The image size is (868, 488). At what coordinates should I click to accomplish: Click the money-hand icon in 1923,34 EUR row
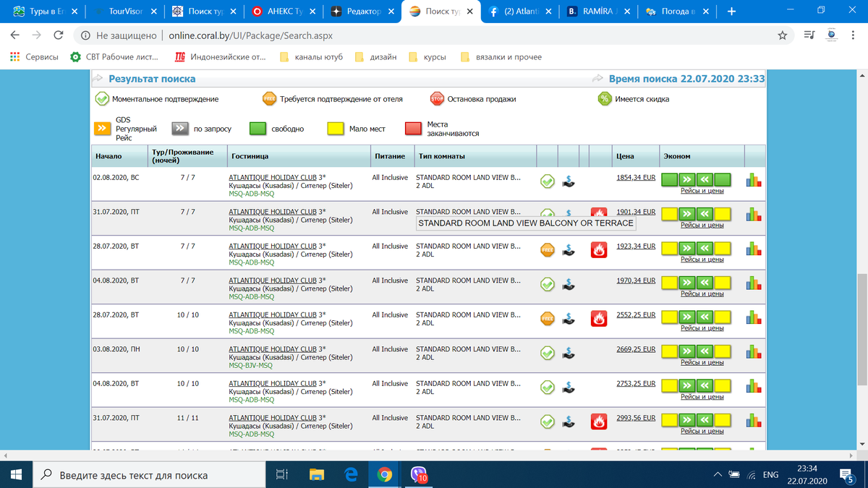point(570,251)
